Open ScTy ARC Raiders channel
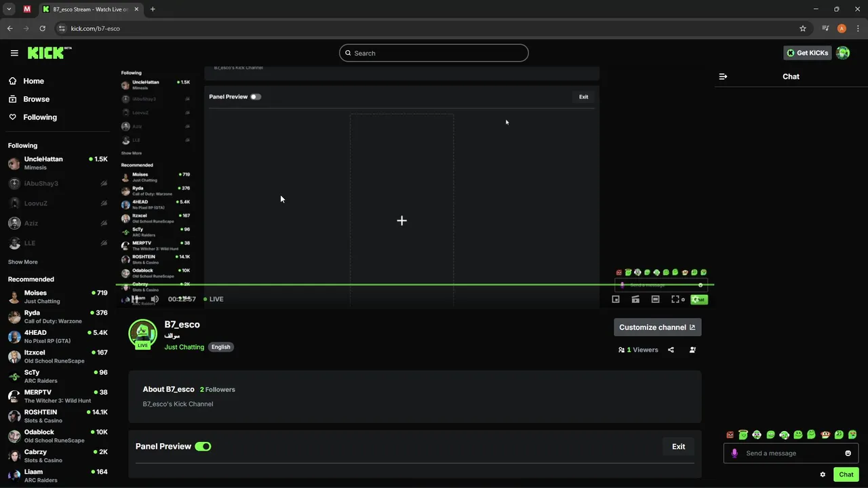This screenshot has width=868, height=488. click(58, 376)
